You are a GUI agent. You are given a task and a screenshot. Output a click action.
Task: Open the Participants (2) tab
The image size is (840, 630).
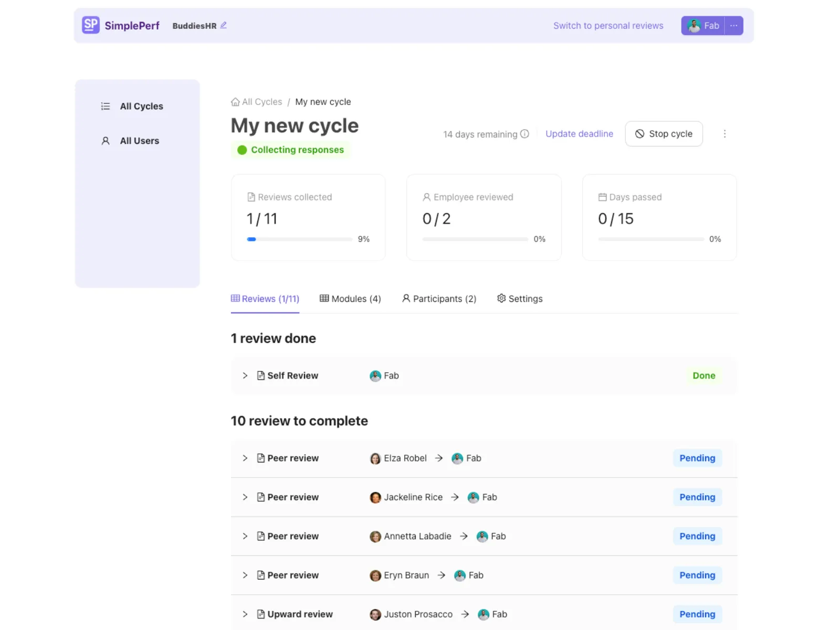[x=439, y=299]
